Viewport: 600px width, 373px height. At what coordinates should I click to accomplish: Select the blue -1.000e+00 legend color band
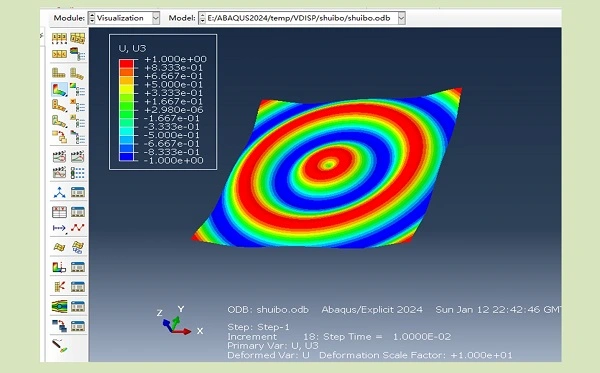click(x=126, y=156)
